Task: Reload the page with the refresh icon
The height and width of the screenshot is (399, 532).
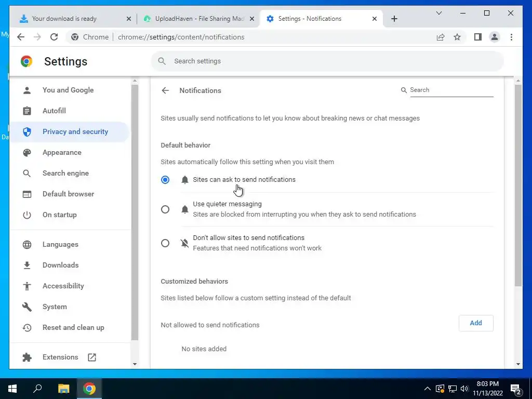Action: [54, 37]
